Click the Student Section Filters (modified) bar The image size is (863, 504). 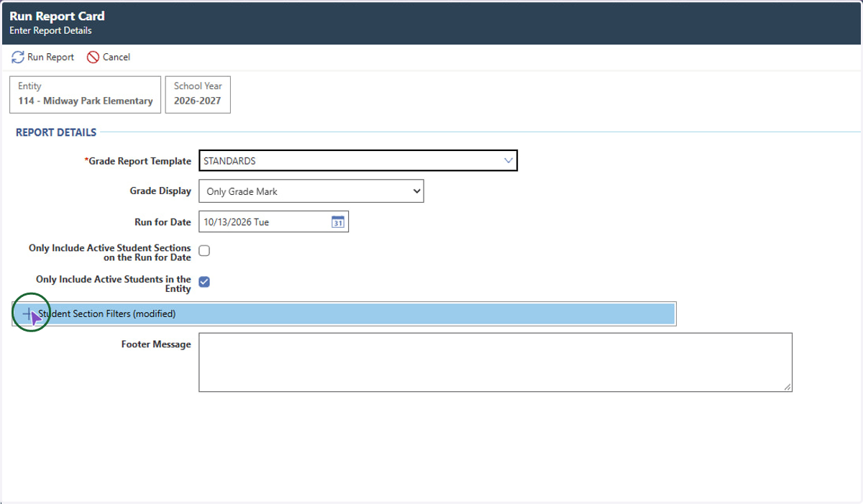pos(344,314)
